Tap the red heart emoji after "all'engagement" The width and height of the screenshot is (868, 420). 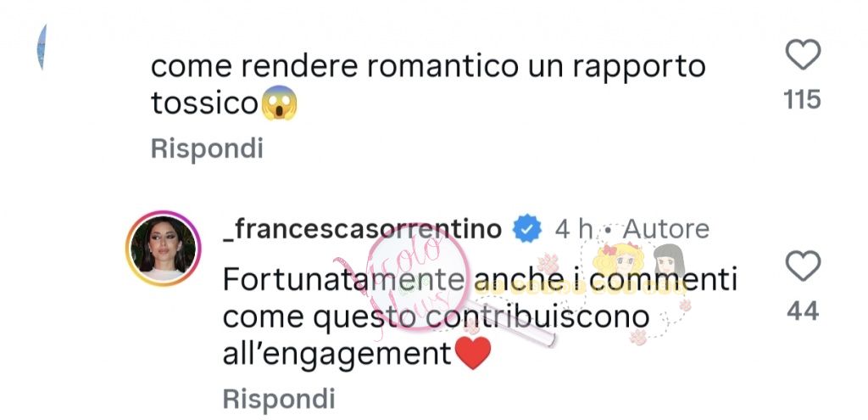tap(472, 354)
